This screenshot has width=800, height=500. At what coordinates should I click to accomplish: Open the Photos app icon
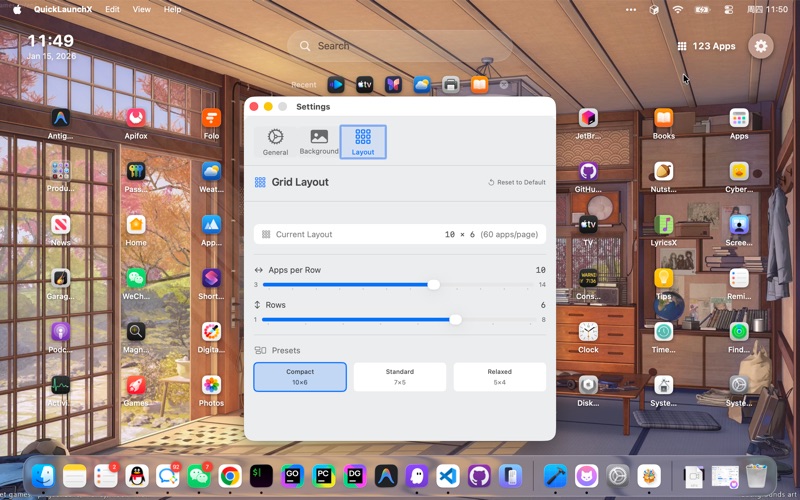point(211,386)
